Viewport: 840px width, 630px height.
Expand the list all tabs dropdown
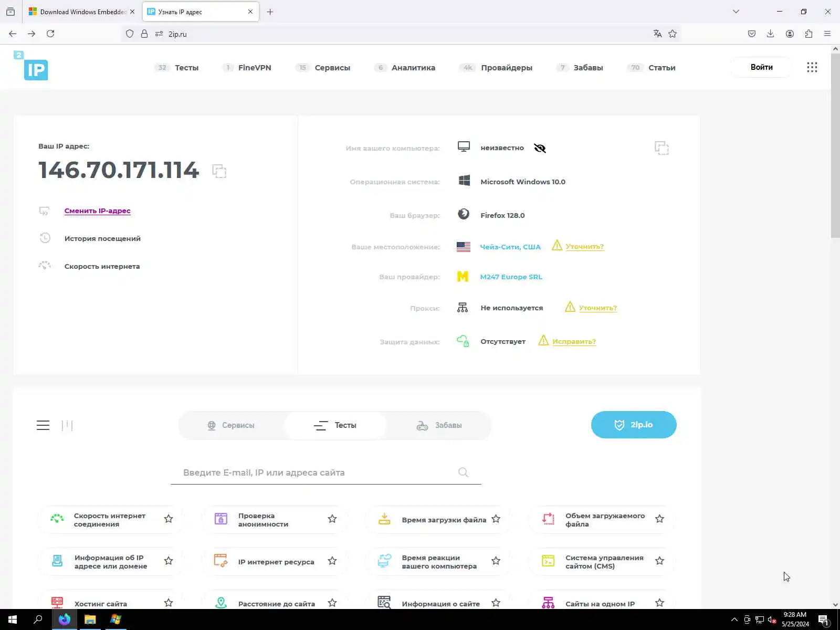(736, 12)
